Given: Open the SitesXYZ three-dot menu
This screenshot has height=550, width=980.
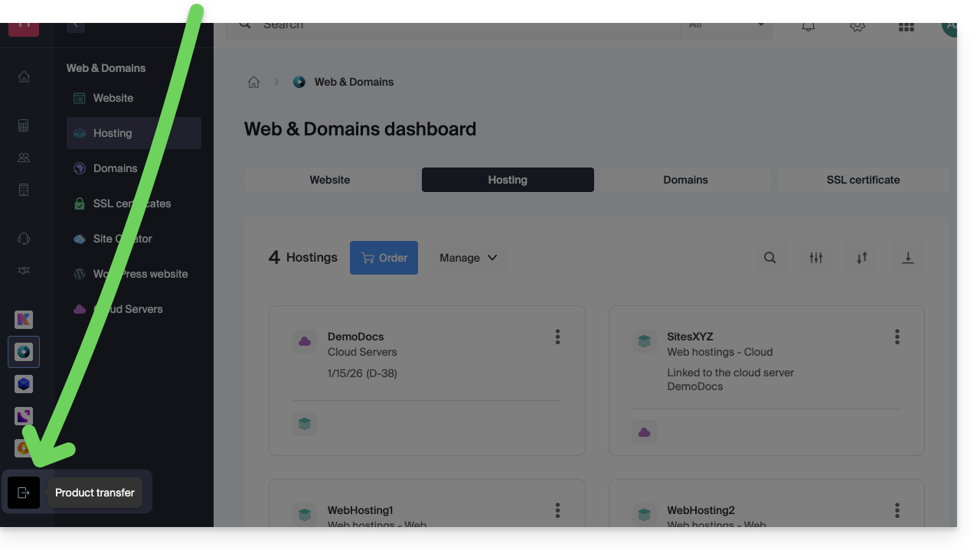Looking at the screenshot, I should point(897,337).
